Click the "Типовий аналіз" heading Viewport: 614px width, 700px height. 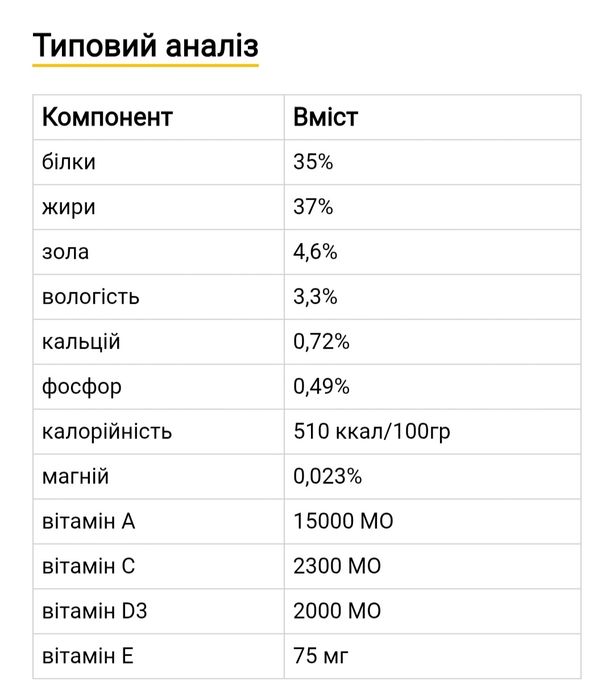tap(145, 46)
